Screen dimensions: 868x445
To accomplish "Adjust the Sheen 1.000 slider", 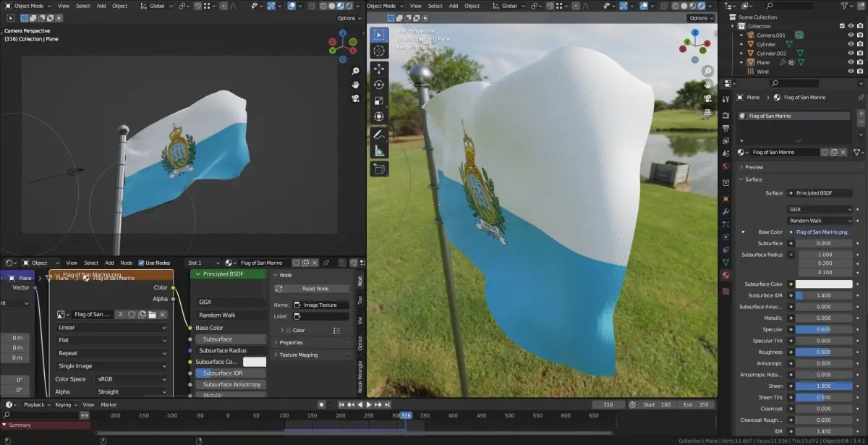I will click(824, 386).
